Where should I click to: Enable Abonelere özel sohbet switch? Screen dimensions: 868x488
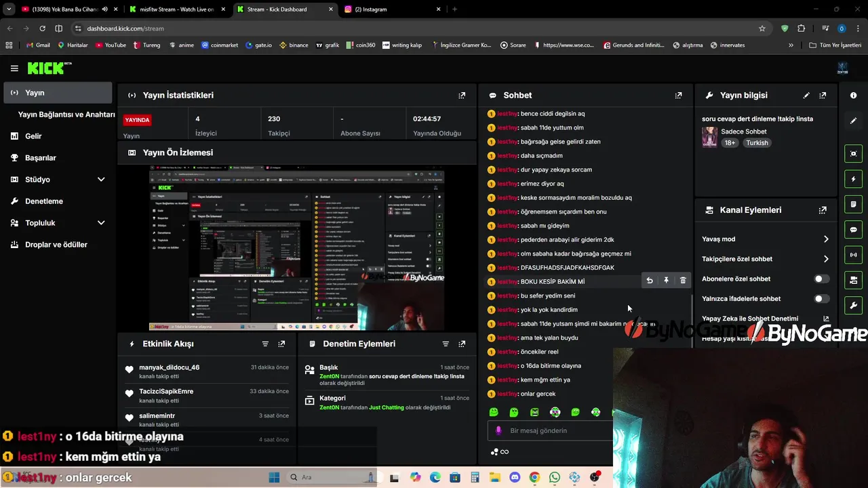(821, 279)
